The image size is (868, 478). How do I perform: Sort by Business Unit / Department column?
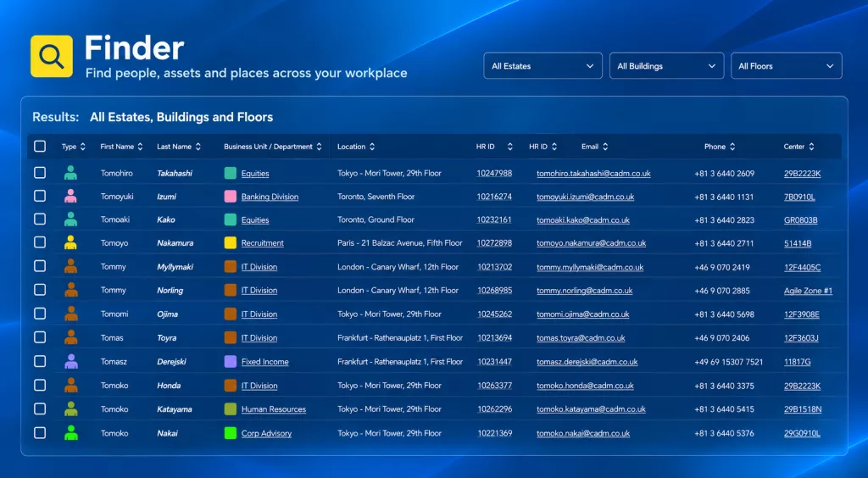point(319,147)
